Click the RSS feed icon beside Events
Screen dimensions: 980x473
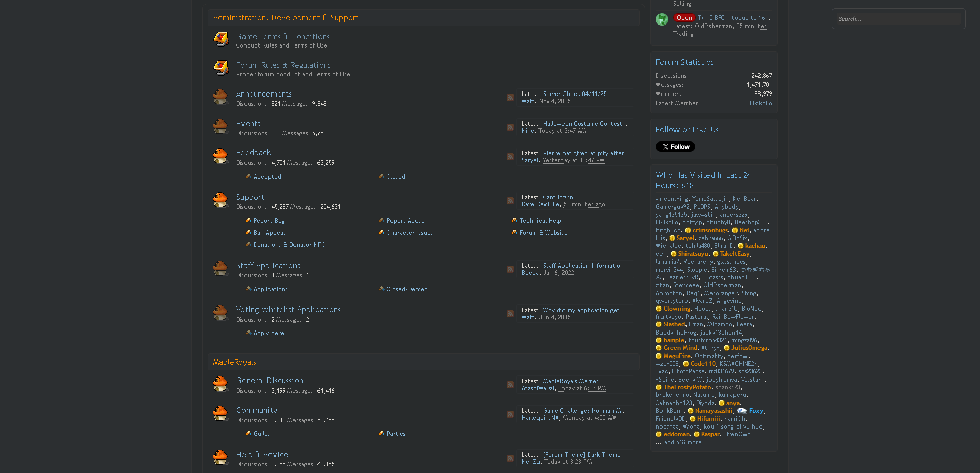pyautogui.click(x=510, y=127)
